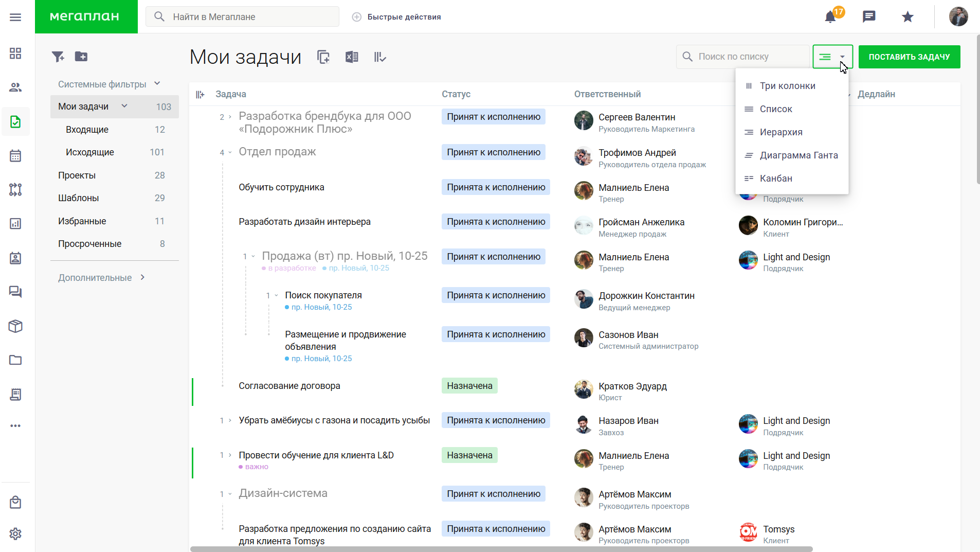The width and height of the screenshot is (980, 552).
Task: Click the horizontal scrollbar of task list
Action: [x=501, y=549]
